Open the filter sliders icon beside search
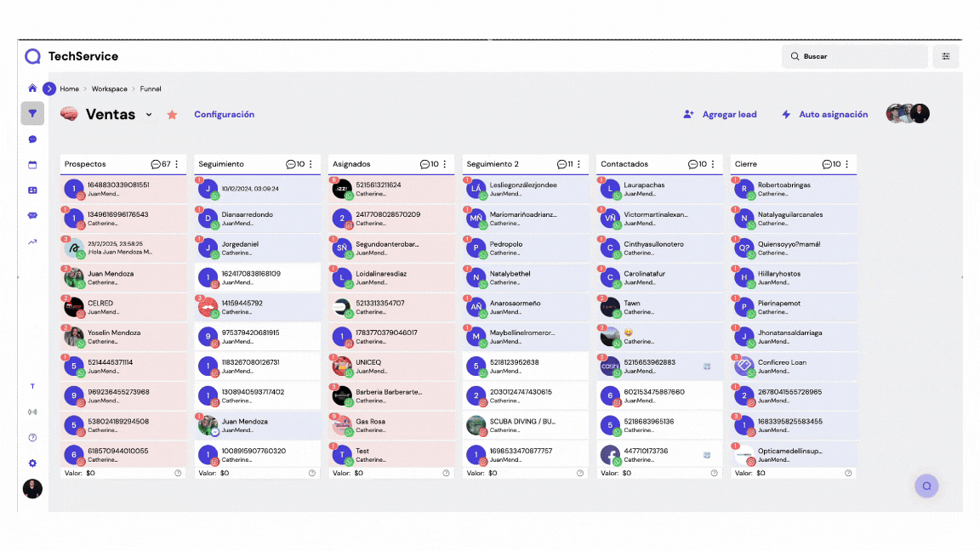 945,56
